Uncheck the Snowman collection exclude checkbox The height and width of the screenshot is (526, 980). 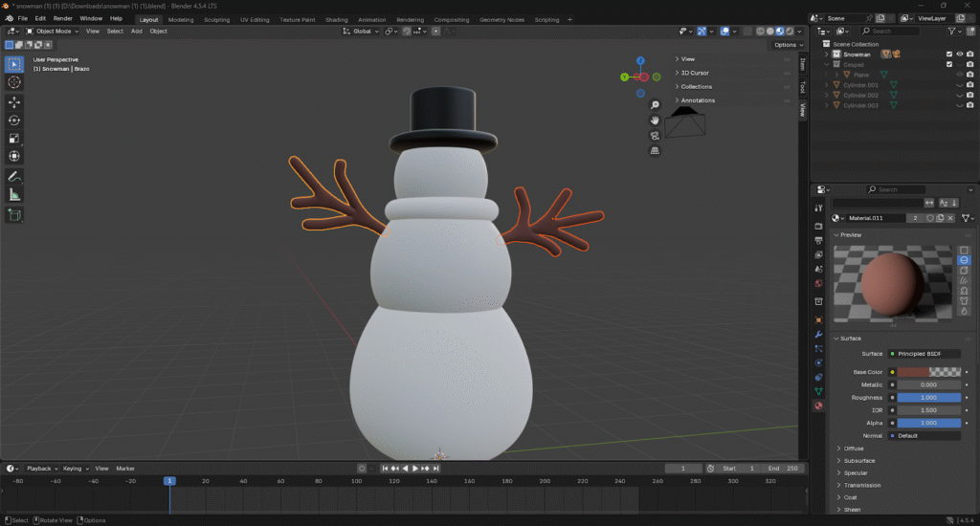[948, 55]
